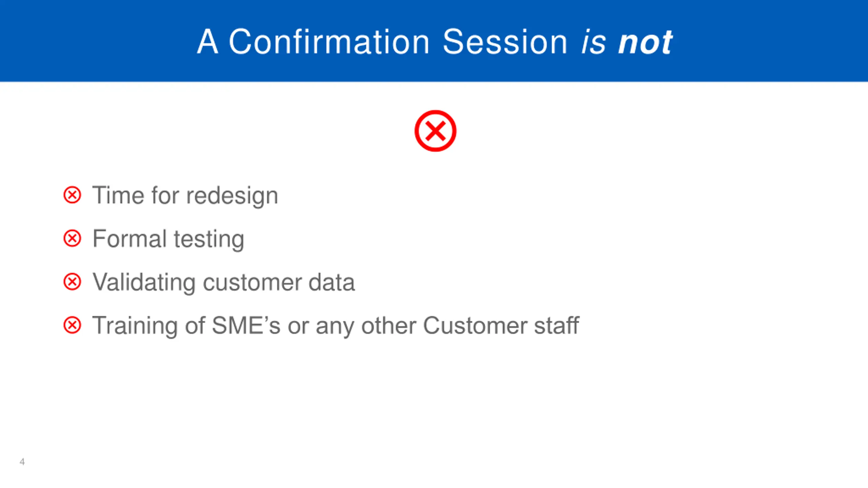Click the word Confirmation in the title

point(329,42)
